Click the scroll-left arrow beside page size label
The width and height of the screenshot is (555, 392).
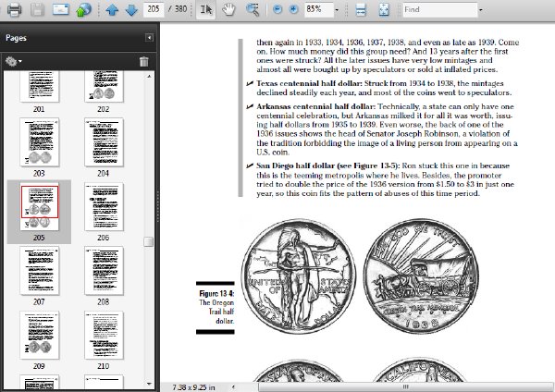234,387
